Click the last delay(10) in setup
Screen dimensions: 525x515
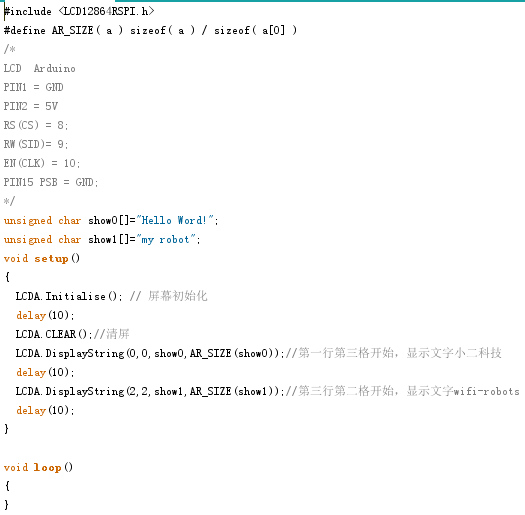tap(45, 410)
